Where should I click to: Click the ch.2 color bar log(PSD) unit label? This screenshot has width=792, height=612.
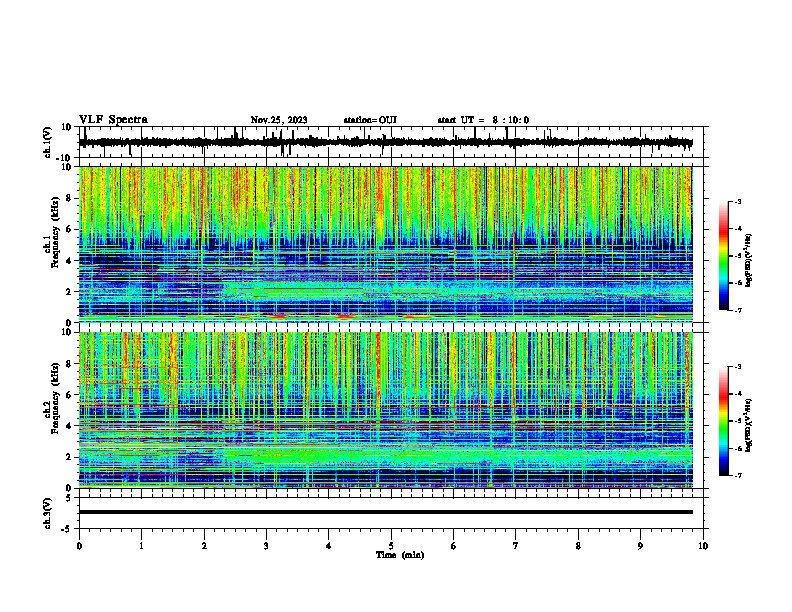point(749,425)
